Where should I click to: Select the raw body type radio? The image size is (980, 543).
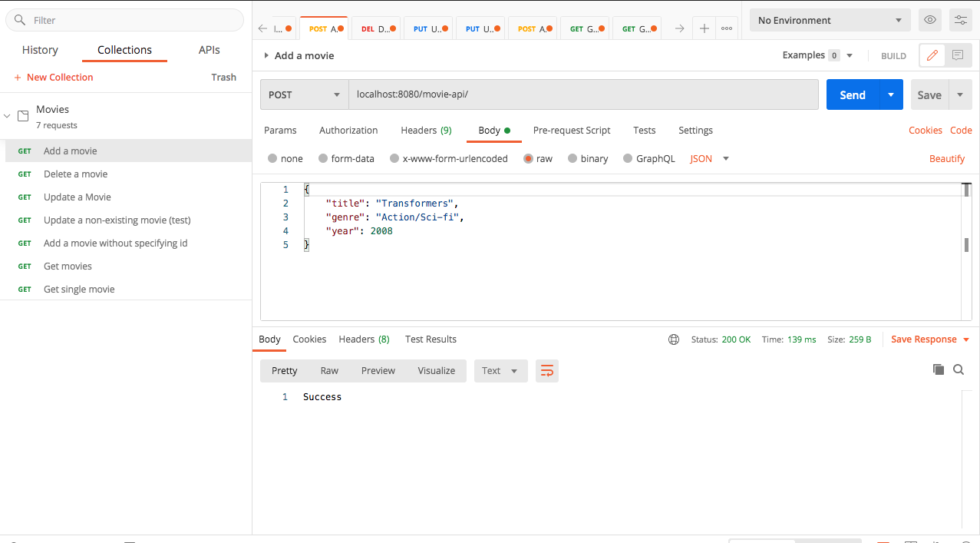pos(528,159)
